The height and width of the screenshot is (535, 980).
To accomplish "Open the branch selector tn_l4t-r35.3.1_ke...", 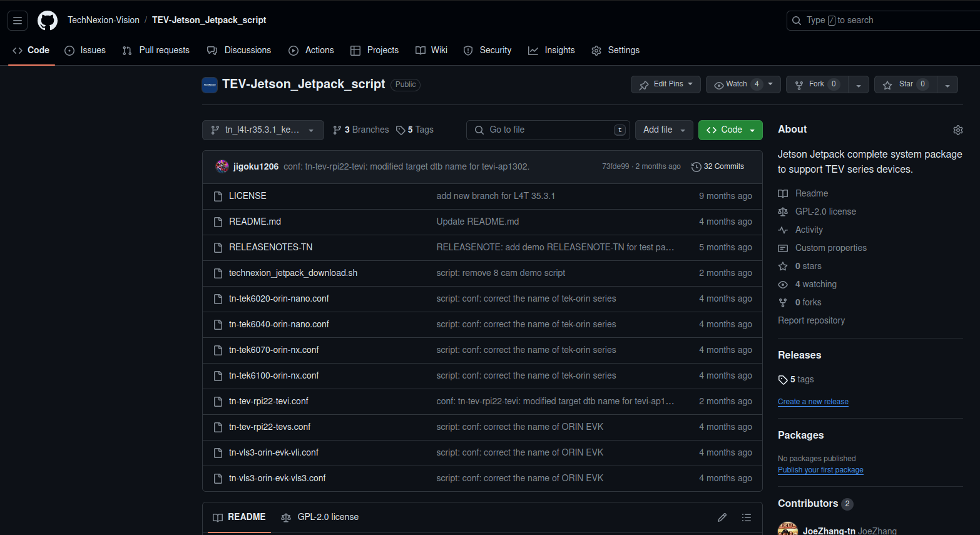I will (263, 130).
